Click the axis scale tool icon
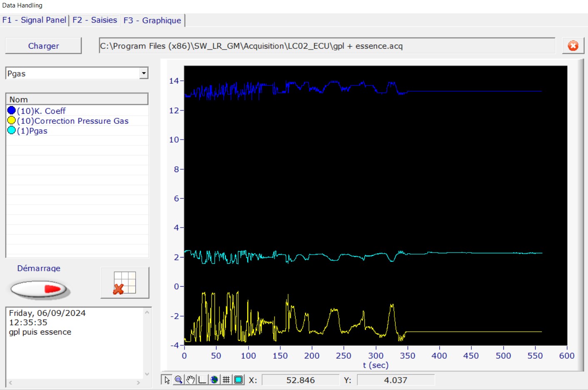 coord(202,380)
